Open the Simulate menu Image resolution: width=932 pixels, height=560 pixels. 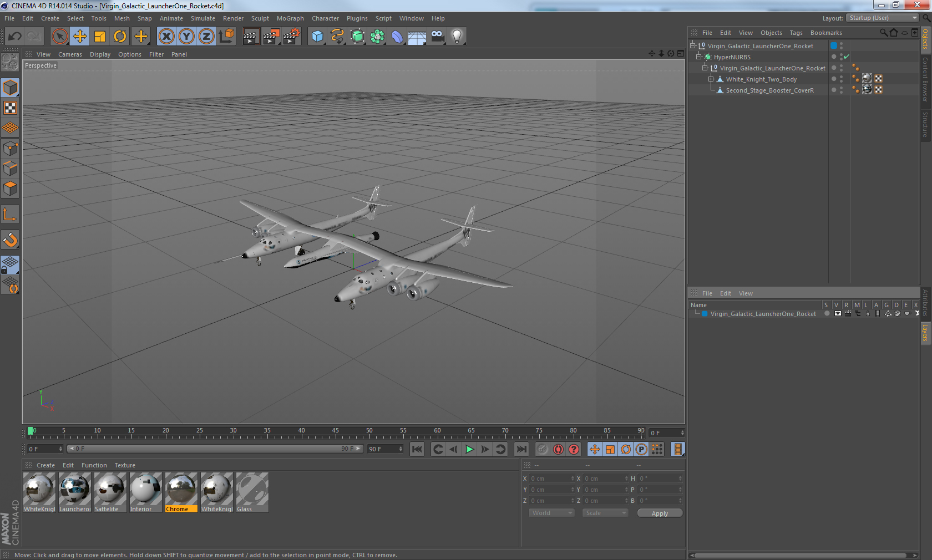coord(203,18)
